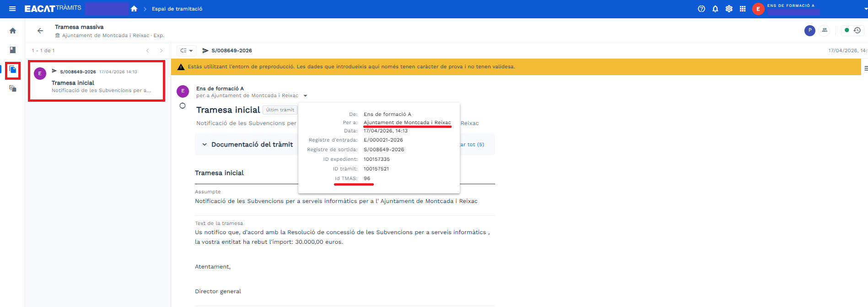Open user account dropdown arrow at top right
Viewport: 868px width, 307px height.
[x=865, y=9]
